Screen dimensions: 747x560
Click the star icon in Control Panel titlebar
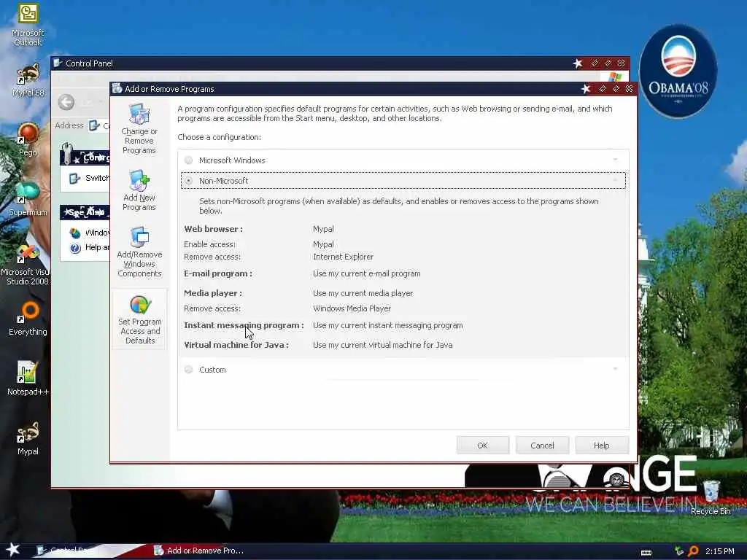pyautogui.click(x=578, y=63)
